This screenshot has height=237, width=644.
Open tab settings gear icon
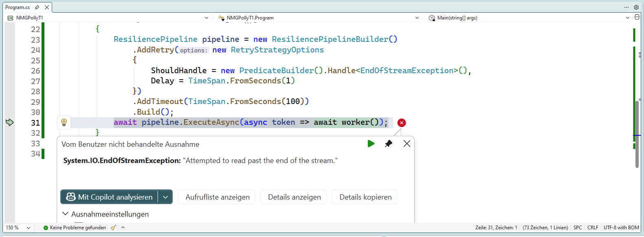[x=636, y=7]
